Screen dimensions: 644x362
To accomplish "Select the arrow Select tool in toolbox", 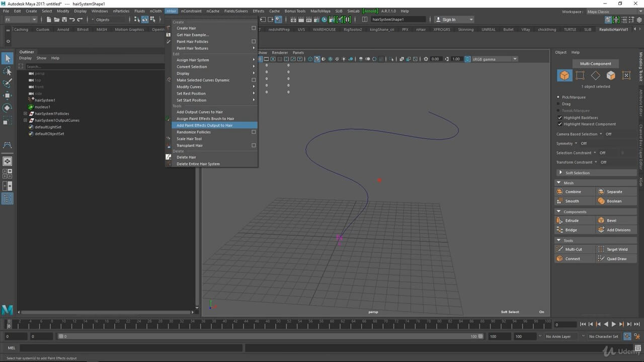I will click(x=8, y=59).
